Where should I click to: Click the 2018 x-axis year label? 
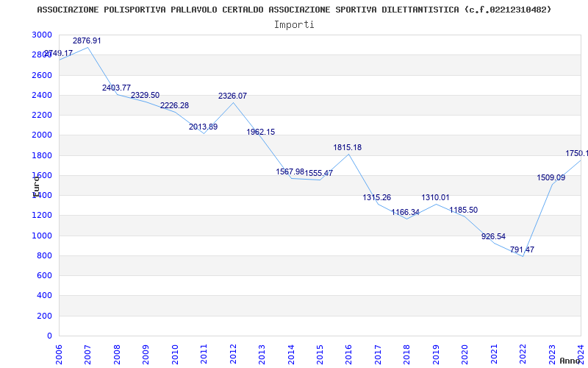[407, 354]
